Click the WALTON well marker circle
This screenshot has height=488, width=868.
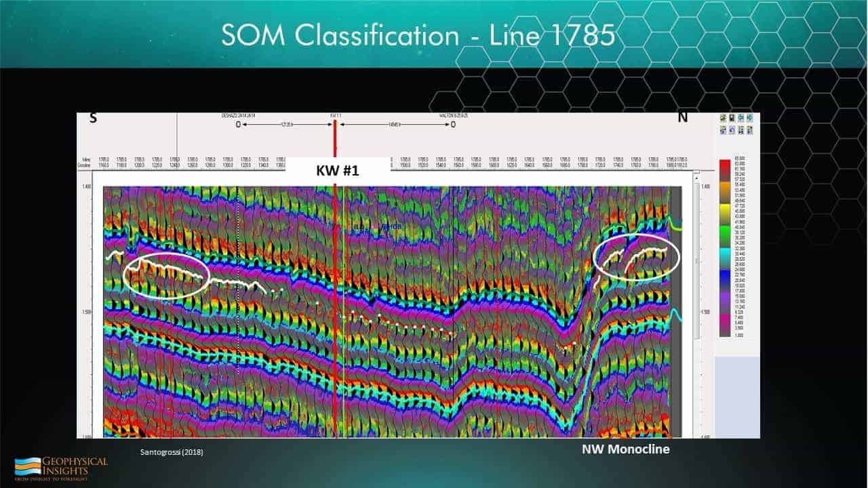point(453,125)
